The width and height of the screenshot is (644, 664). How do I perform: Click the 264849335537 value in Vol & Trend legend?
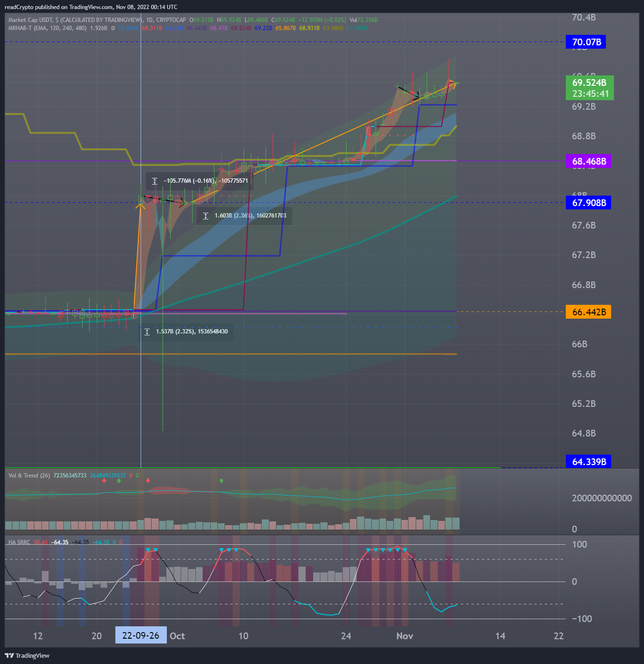[x=108, y=476]
